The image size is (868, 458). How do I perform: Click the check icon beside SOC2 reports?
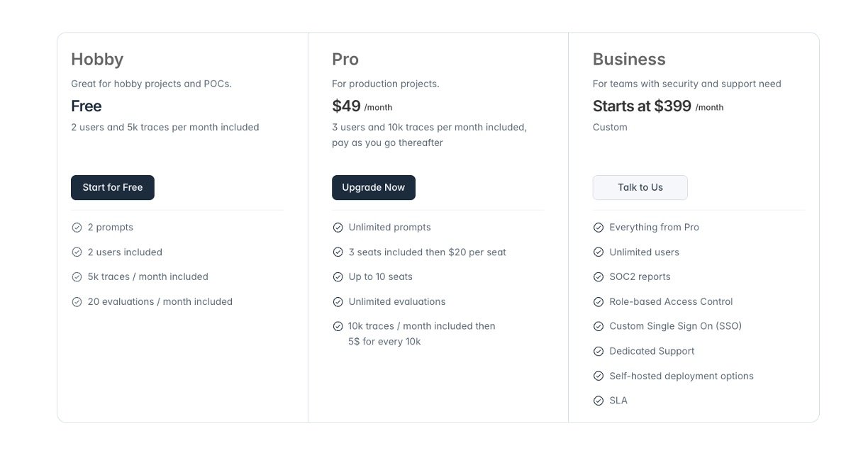click(599, 277)
